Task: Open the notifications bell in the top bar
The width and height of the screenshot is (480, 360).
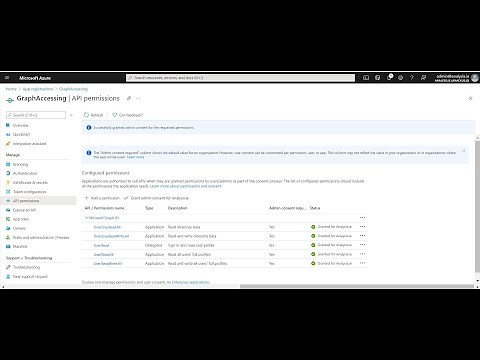Action: point(389,77)
